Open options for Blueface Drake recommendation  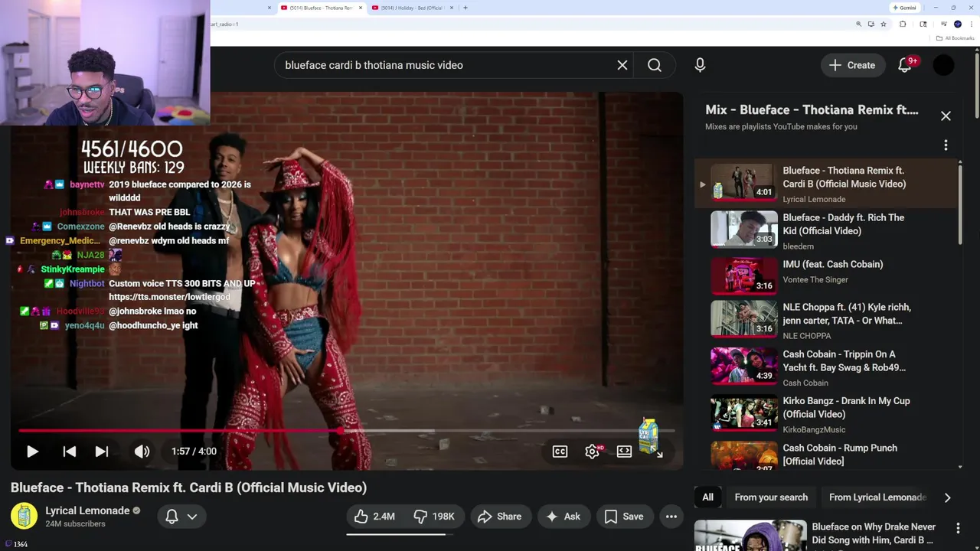[958, 528]
